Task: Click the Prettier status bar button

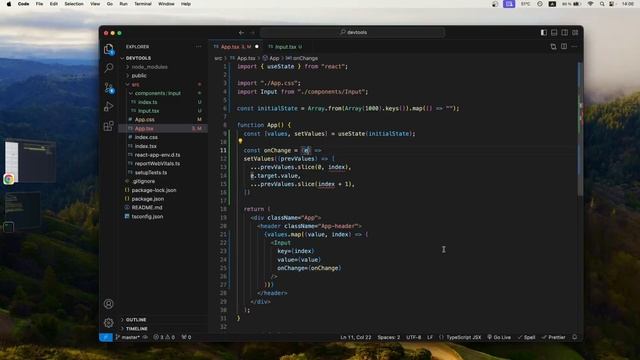Action: coord(553,337)
